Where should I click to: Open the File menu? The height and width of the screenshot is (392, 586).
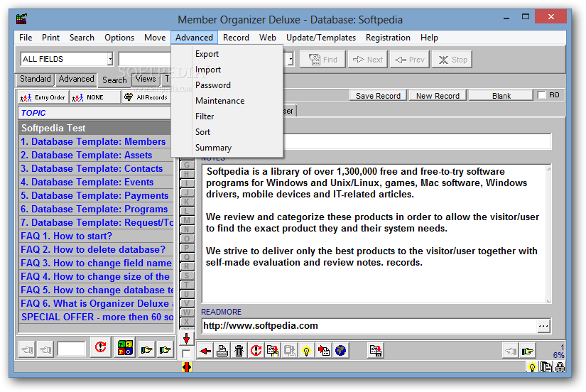coord(26,38)
